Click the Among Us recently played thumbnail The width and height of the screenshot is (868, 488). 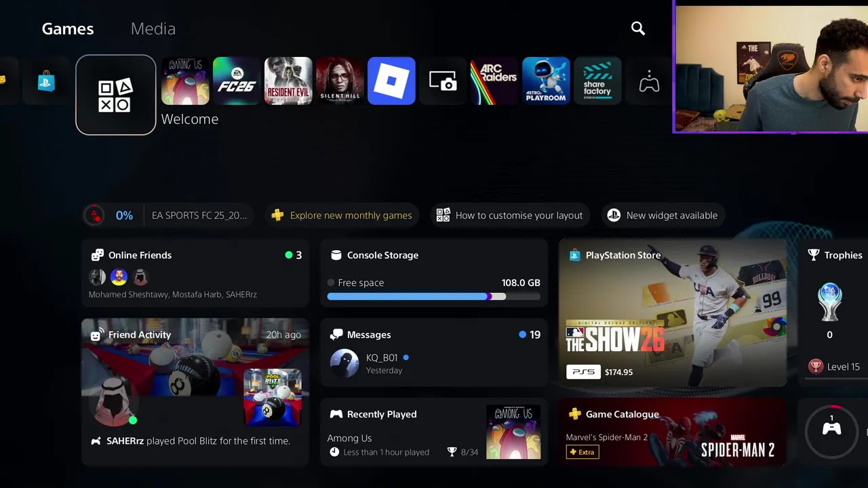click(x=513, y=432)
